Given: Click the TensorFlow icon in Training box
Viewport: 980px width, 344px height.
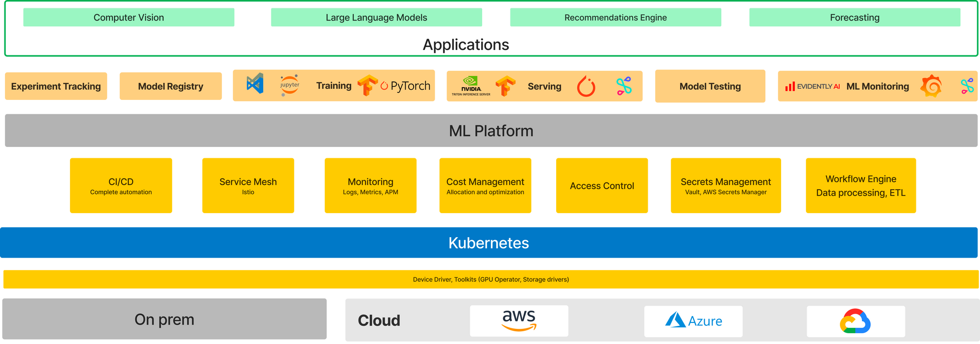Looking at the screenshot, I should pyautogui.click(x=367, y=86).
